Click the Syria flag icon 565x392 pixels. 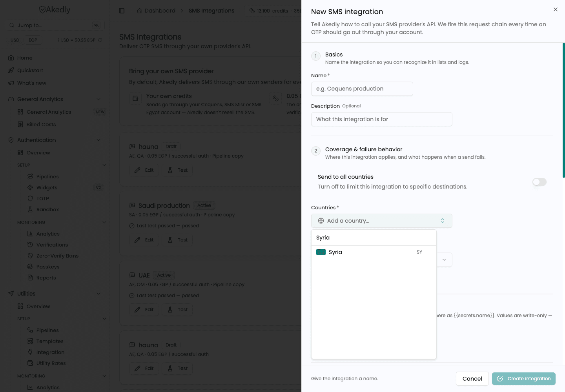coord(321,252)
